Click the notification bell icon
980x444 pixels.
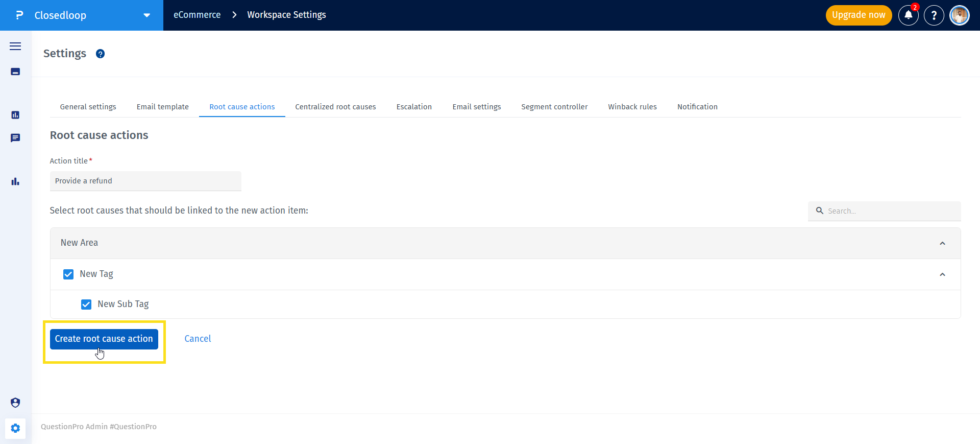pyautogui.click(x=909, y=15)
